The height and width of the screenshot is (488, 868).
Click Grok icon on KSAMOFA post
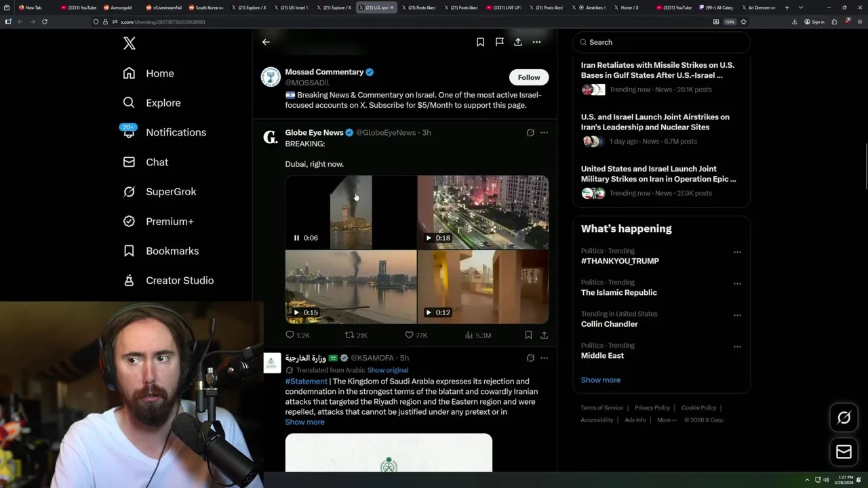click(x=530, y=358)
